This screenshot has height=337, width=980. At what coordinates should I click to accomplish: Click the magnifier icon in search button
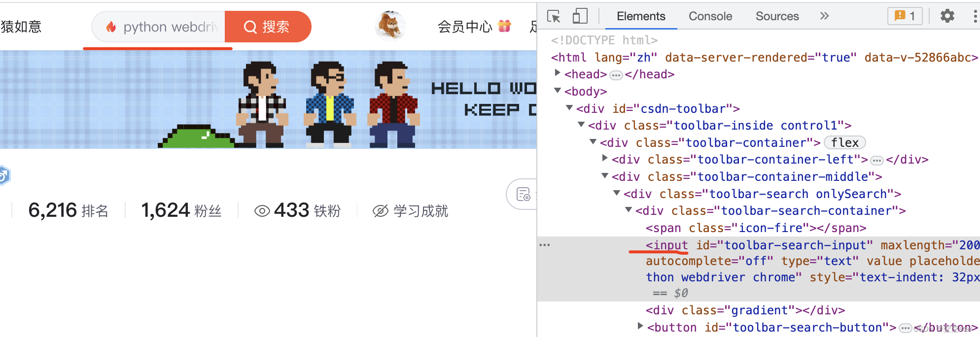point(250,27)
